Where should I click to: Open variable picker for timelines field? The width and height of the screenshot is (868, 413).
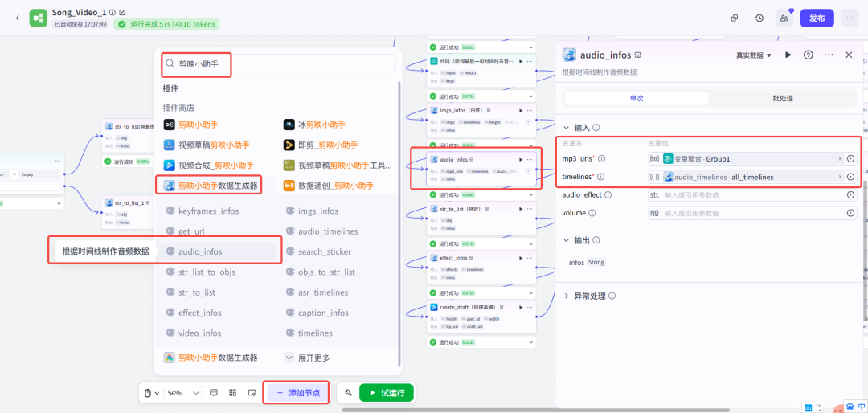[851, 177]
